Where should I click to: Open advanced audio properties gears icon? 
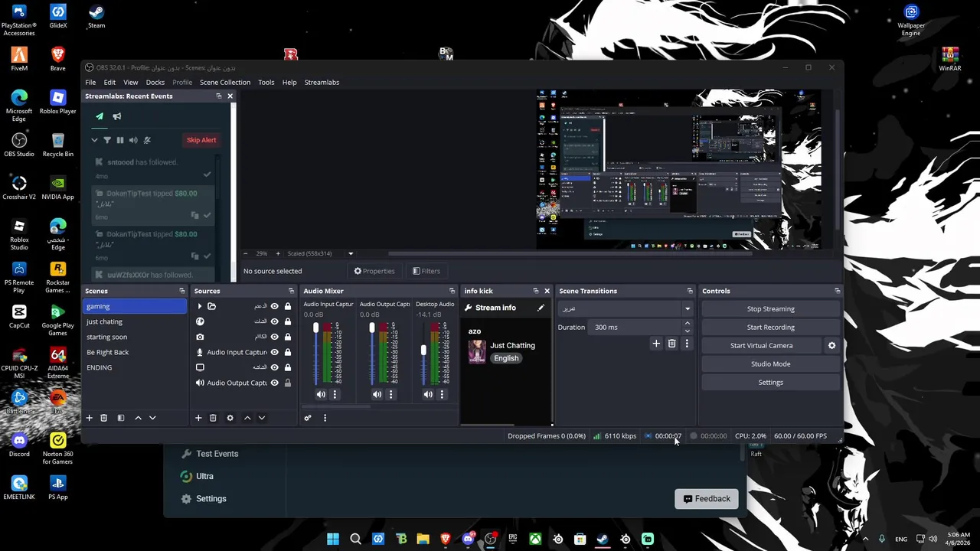308,418
